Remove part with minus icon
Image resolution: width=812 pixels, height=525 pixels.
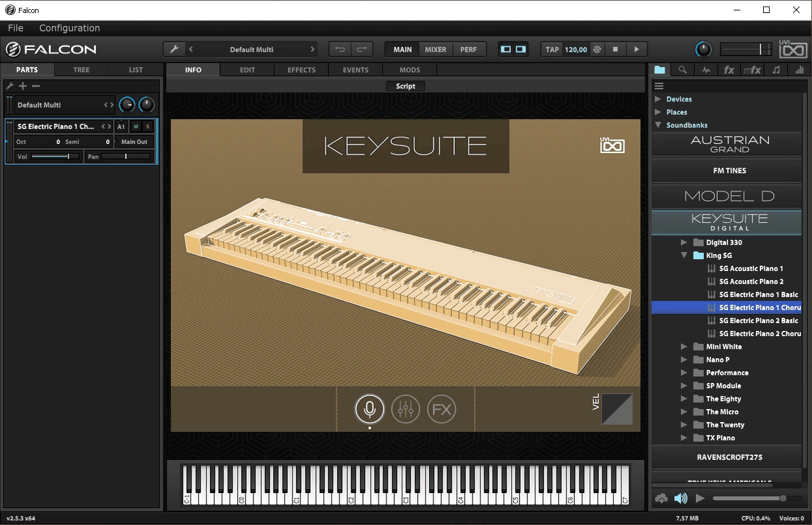pos(36,86)
